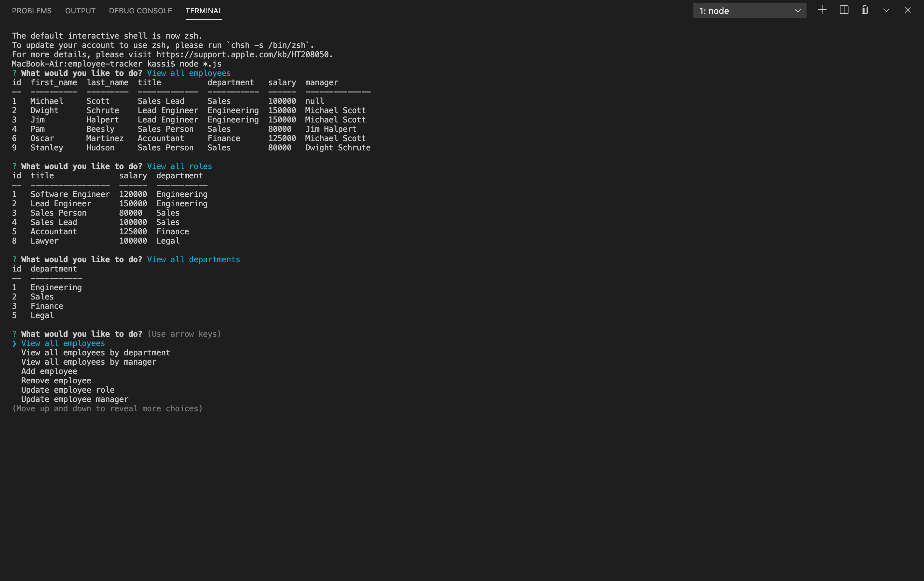Select the 'Remove employee' choice
Viewport: 924px width, 581px height.
56,381
